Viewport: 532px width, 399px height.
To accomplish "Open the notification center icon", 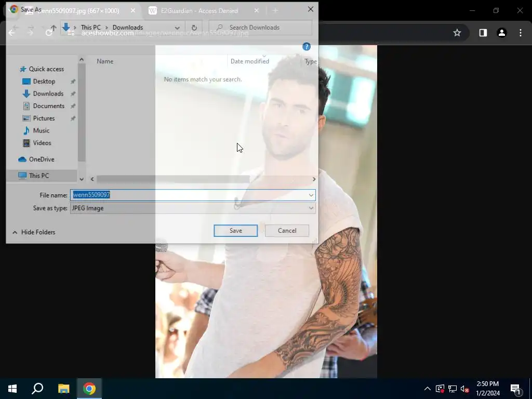I will [x=516, y=389].
